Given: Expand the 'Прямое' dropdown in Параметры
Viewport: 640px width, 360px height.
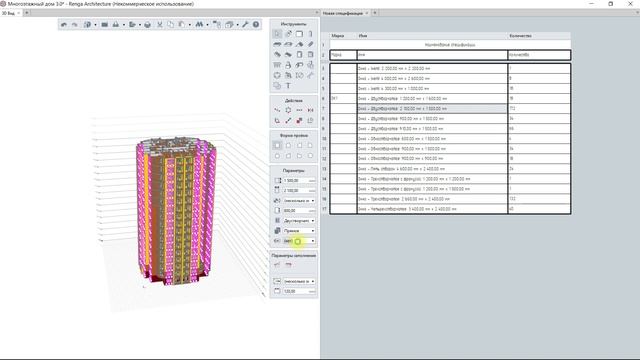Looking at the screenshot, I should click(313, 231).
